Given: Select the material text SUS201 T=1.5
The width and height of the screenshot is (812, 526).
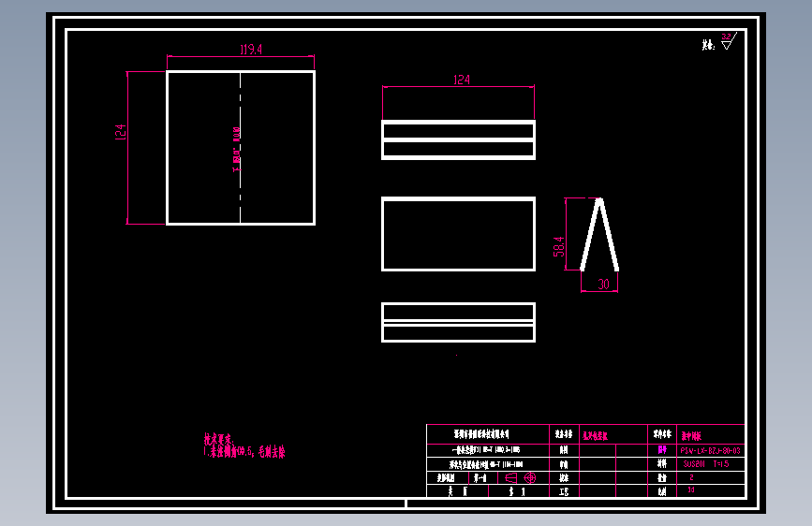Looking at the screenshot, I should [706, 464].
